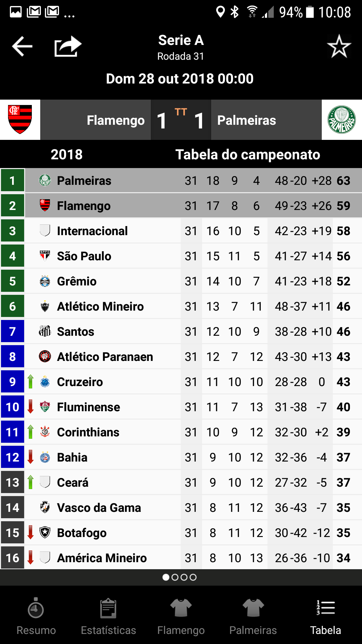362x644 pixels.
Task: Tap the Palmeiras crest beside the score
Action: (x=342, y=120)
